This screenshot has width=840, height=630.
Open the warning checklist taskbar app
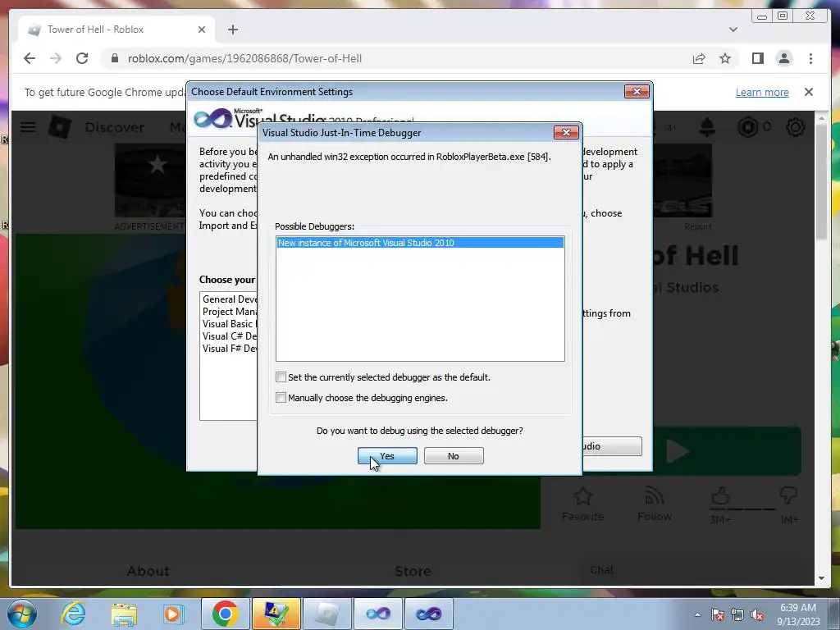(x=276, y=614)
